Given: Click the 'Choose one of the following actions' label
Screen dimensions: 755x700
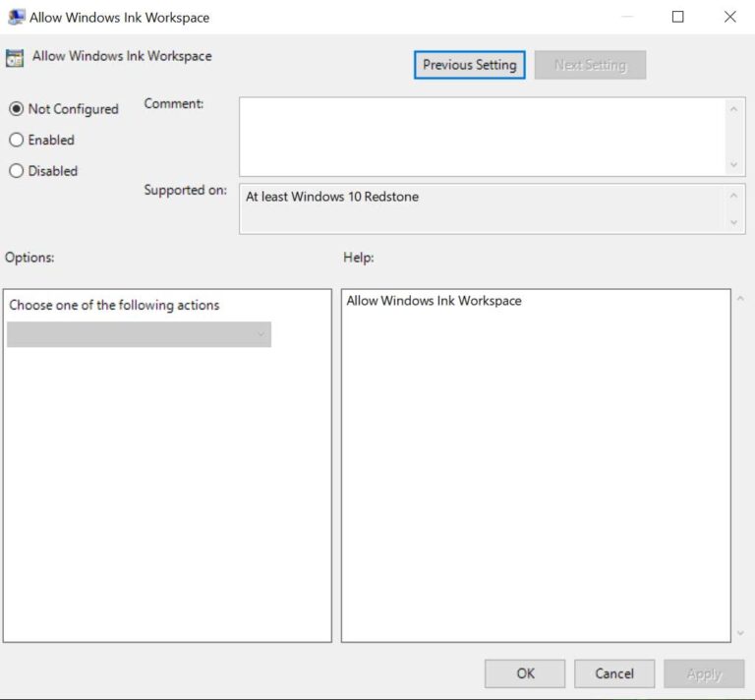Looking at the screenshot, I should (x=114, y=305).
